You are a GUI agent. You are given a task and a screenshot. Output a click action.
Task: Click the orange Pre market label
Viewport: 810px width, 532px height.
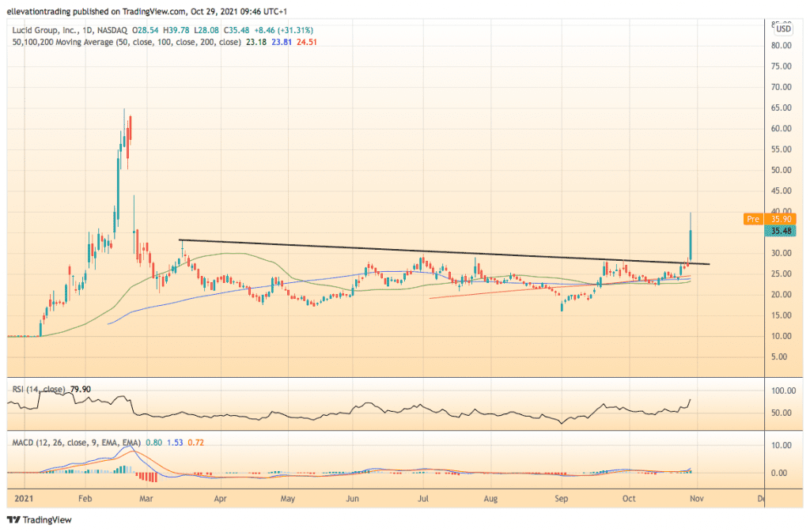pos(753,219)
